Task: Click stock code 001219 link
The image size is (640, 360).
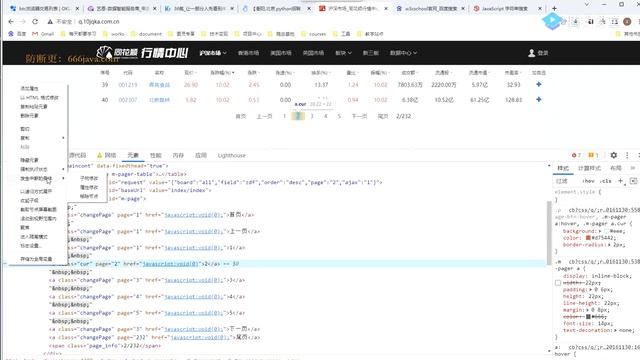Action: [128, 85]
